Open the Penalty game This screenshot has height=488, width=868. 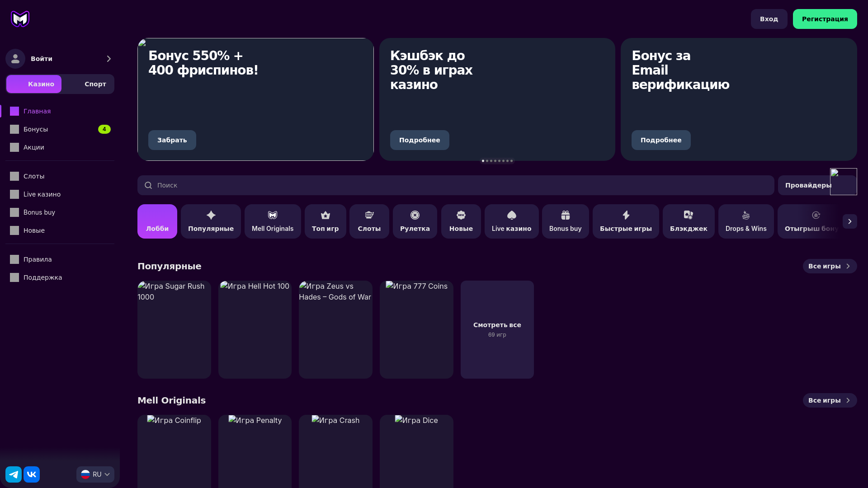pos(255,451)
